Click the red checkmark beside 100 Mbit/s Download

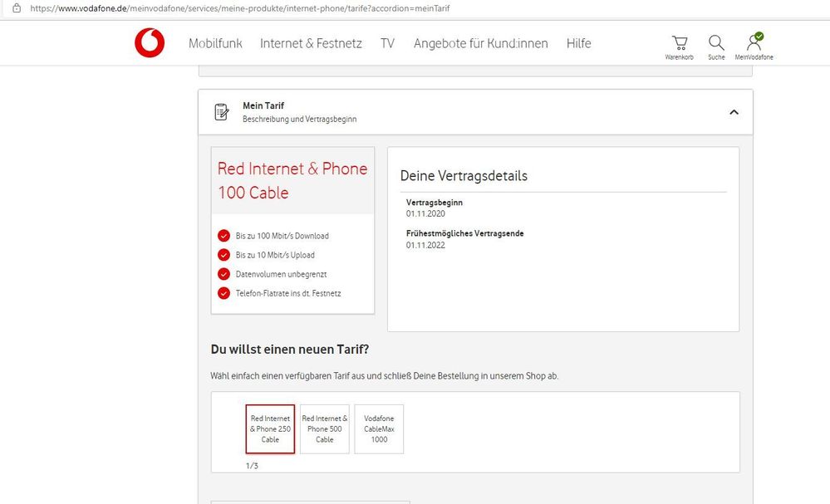[223, 236]
